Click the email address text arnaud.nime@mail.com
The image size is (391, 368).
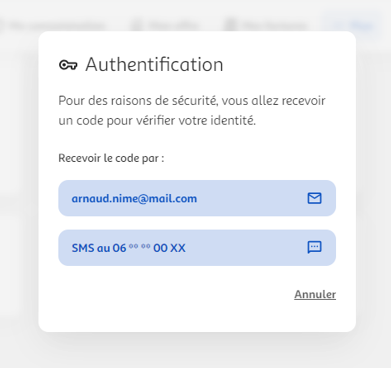point(134,198)
